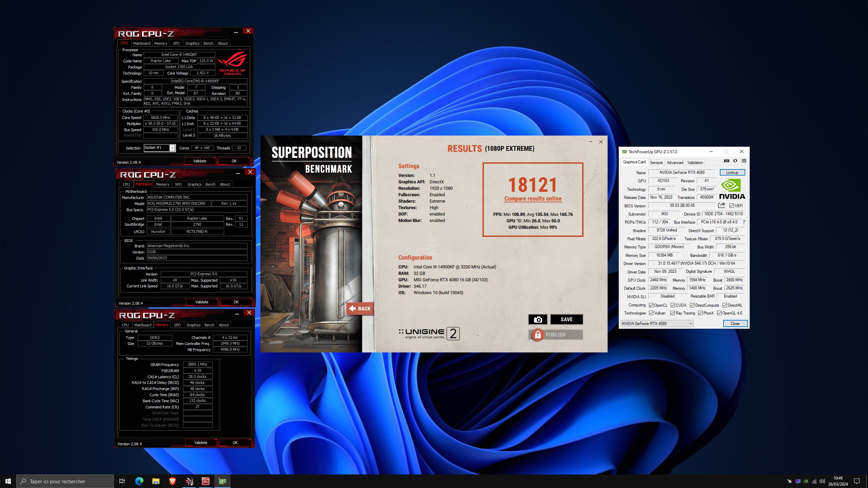Click the GPU-Z refresh icon
This screenshot has width=868, height=488.
(x=735, y=161)
